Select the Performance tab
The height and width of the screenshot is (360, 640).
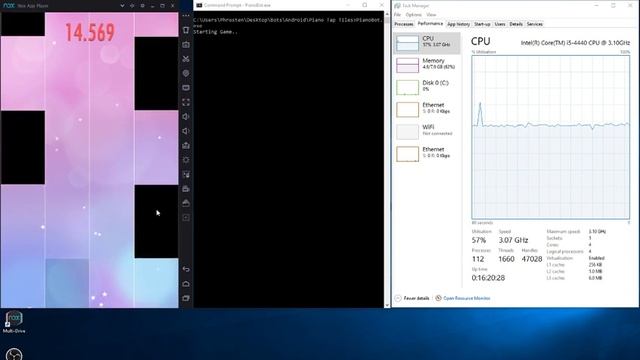click(430, 24)
